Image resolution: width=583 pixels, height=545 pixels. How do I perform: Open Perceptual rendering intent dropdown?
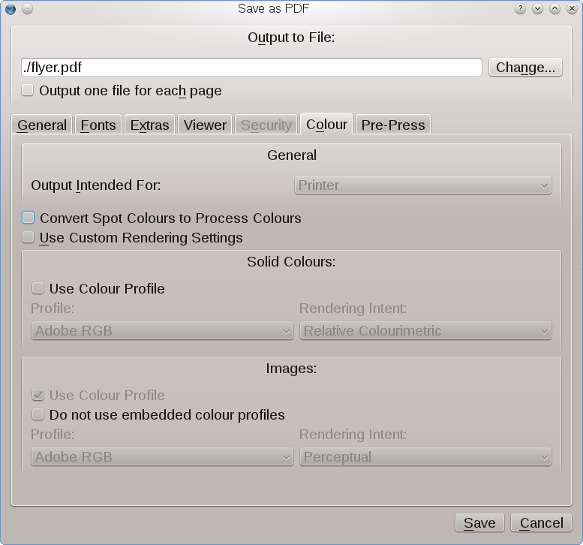425,457
